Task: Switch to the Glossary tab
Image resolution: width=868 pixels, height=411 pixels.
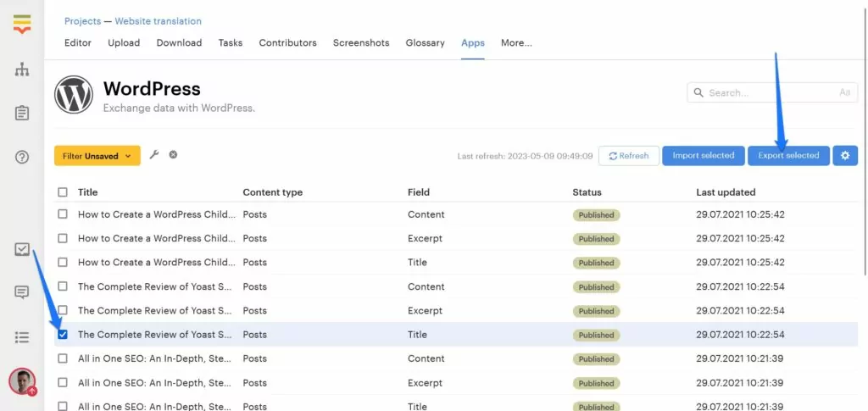Action: [x=426, y=42]
